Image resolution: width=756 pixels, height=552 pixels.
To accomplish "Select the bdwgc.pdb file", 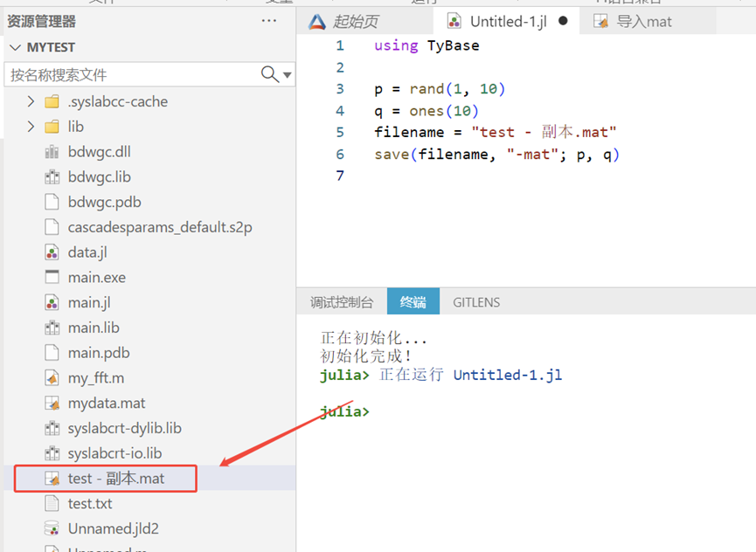I will [x=149, y=203].
